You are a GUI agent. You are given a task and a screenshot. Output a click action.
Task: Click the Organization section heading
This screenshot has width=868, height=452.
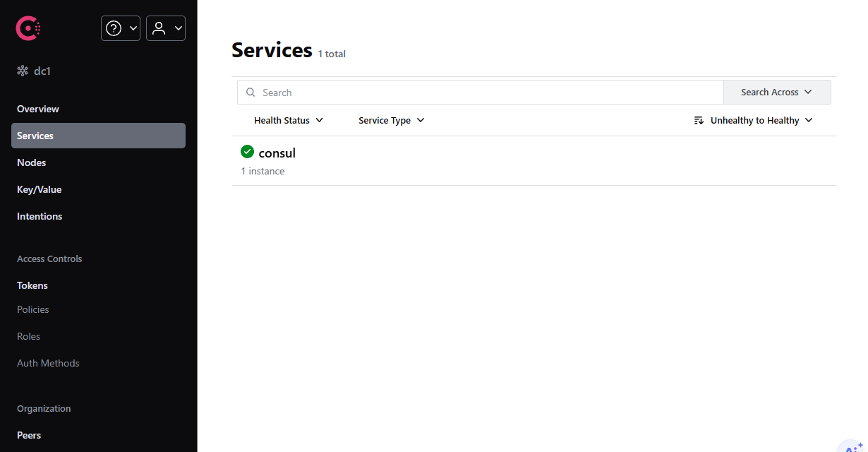tap(44, 408)
